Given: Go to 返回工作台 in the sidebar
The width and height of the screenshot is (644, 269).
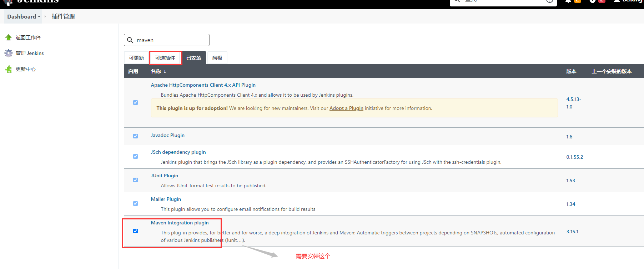Looking at the screenshot, I should (28, 37).
